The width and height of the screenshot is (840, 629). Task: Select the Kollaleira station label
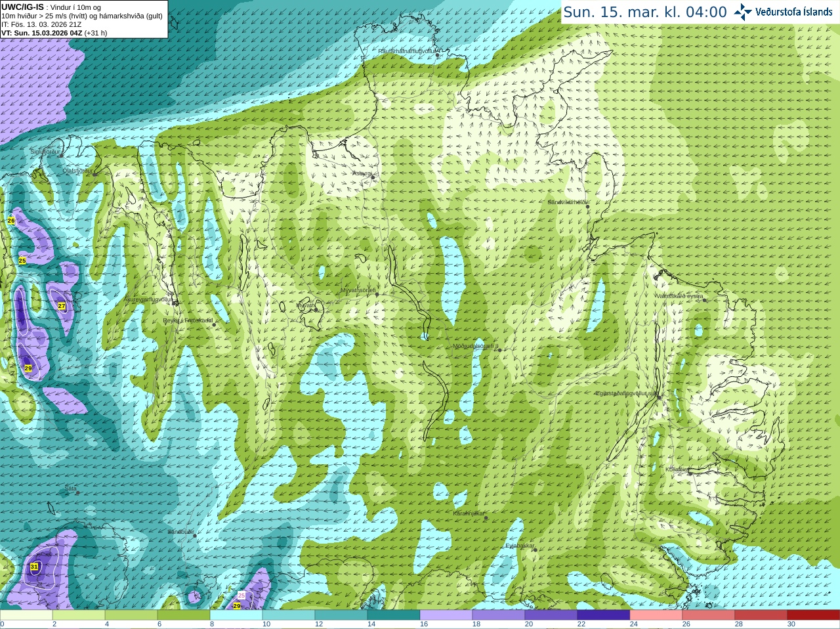click(x=677, y=469)
